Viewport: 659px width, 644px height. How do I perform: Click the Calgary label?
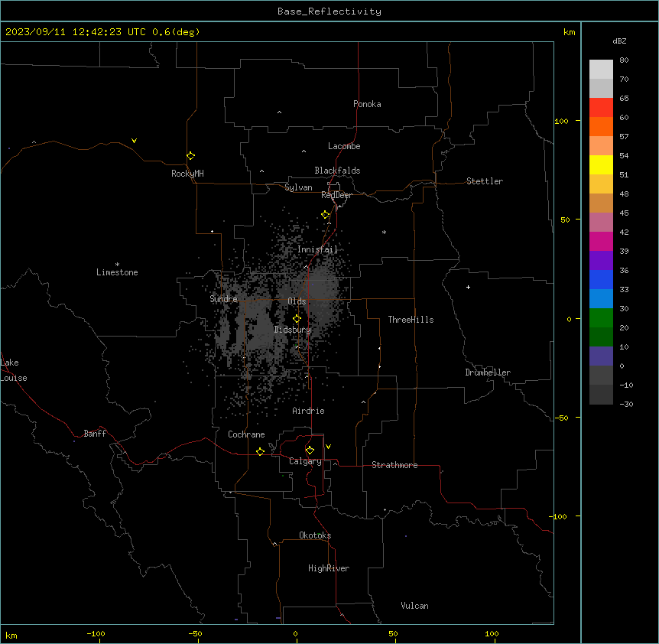coord(305,461)
